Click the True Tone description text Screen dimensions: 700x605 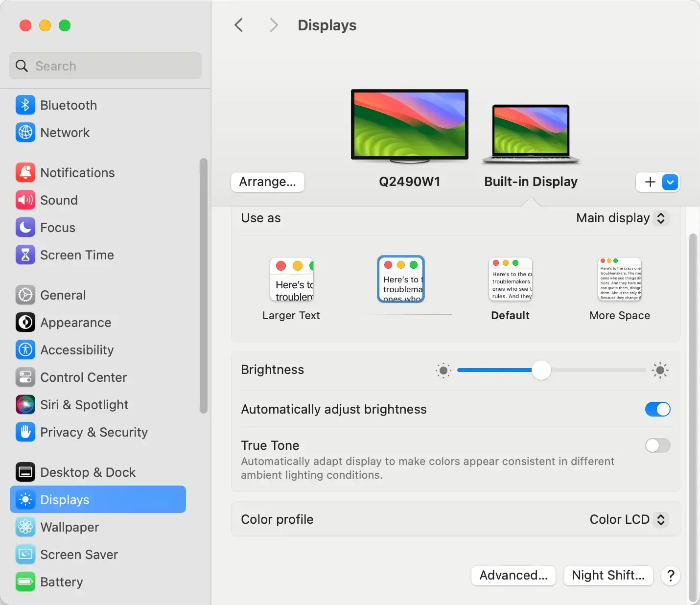coord(427,468)
